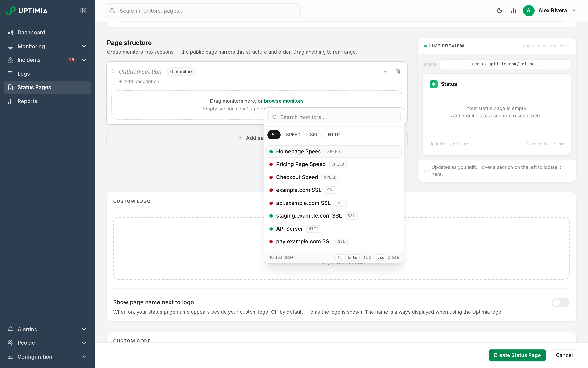Click the Untitled section title
This screenshot has width=588, height=368.
(x=140, y=72)
